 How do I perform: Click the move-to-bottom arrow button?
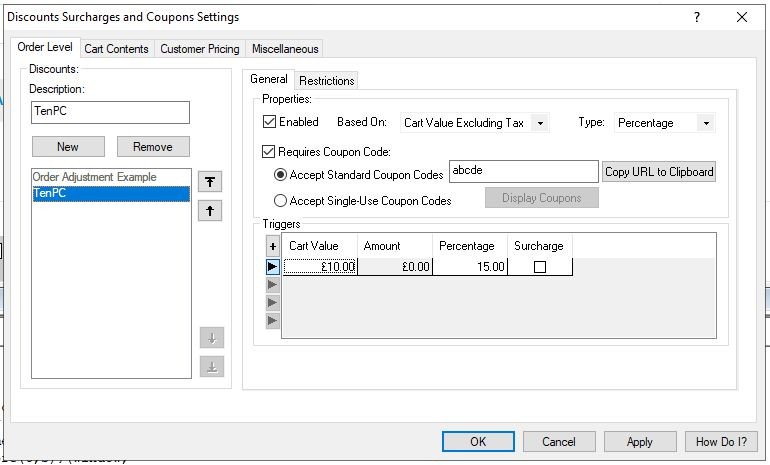[210, 367]
